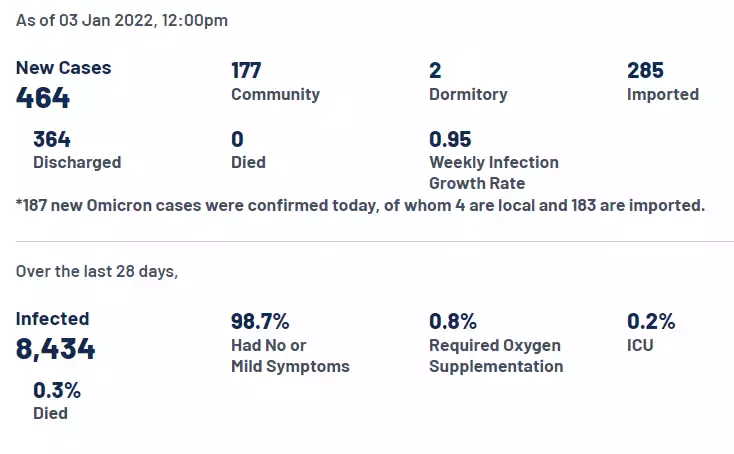The width and height of the screenshot is (734, 454).
Task: Select the Required Oxygen Supplementation label
Action: (x=495, y=356)
